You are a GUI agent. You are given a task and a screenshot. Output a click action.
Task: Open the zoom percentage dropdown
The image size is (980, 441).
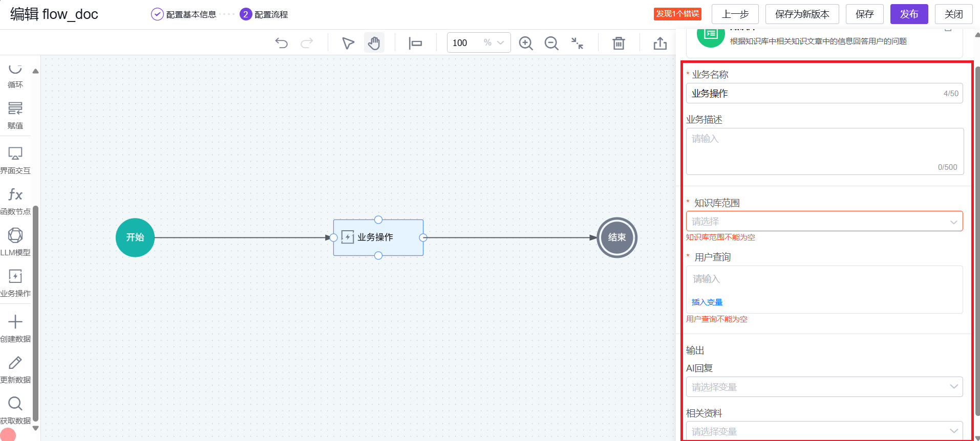(500, 43)
